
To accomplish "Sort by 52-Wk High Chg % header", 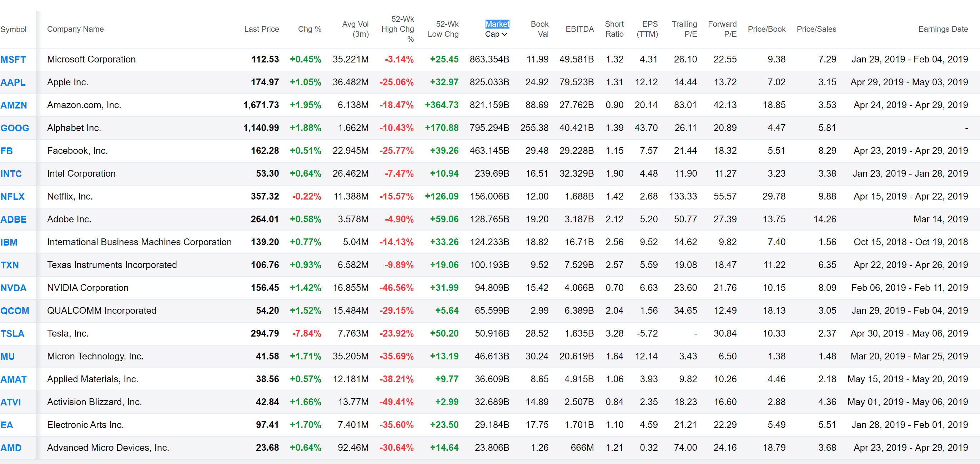I will click(x=398, y=29).
